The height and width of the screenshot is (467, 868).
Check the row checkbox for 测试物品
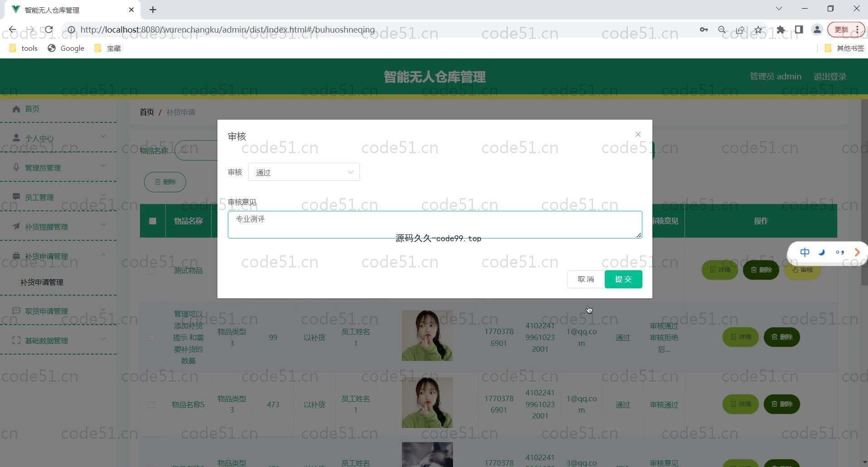152,271
